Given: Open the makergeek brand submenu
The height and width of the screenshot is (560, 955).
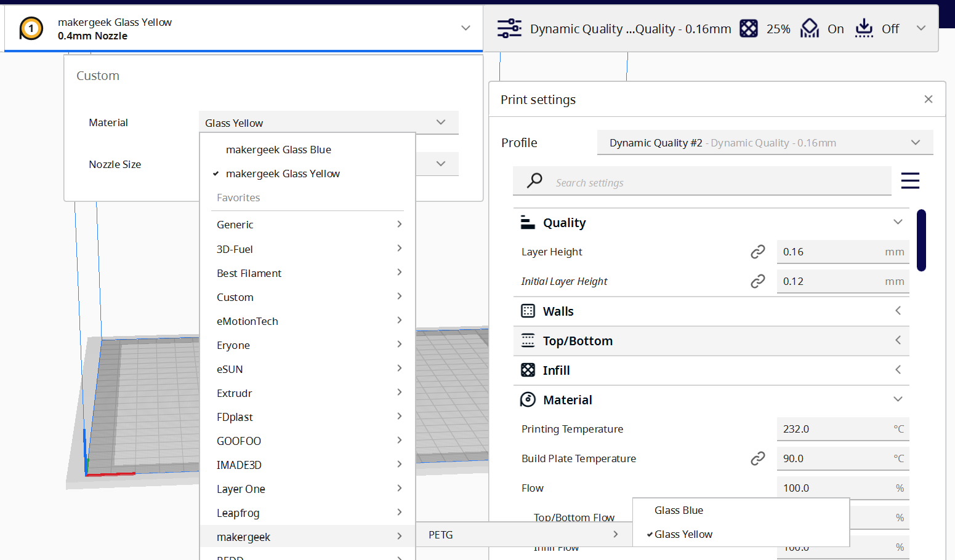Looking at the screenshot, I should click(244, 537).
